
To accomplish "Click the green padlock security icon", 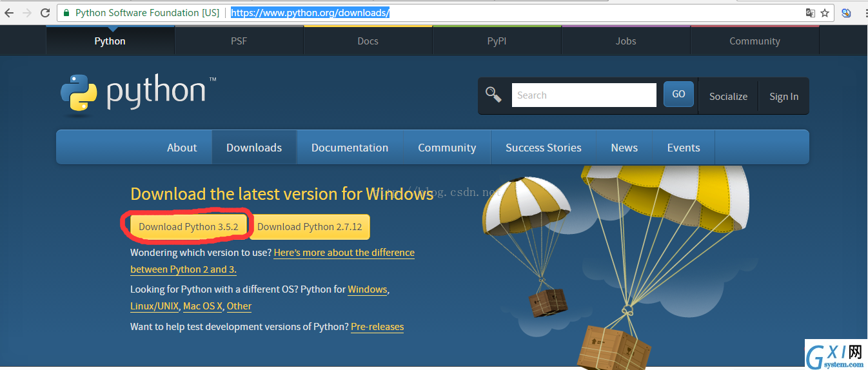I will coord(66,13).
